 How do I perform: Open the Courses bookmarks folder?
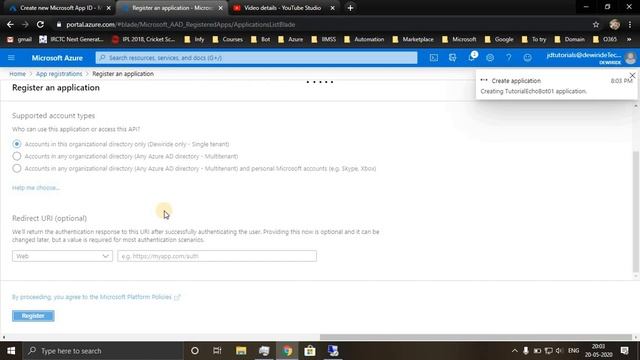[x=228, y=40]
